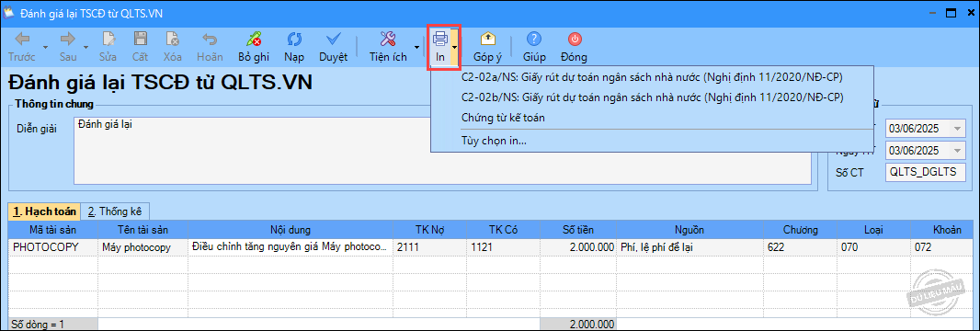Click the Chương column header
The height and width of the screenshot is (331, 980).
pos(800,229)
